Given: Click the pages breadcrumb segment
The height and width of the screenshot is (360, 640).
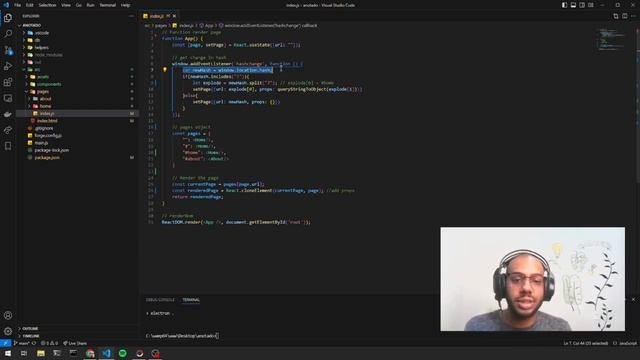Looking at the screenshot, I should click(161, 25).
